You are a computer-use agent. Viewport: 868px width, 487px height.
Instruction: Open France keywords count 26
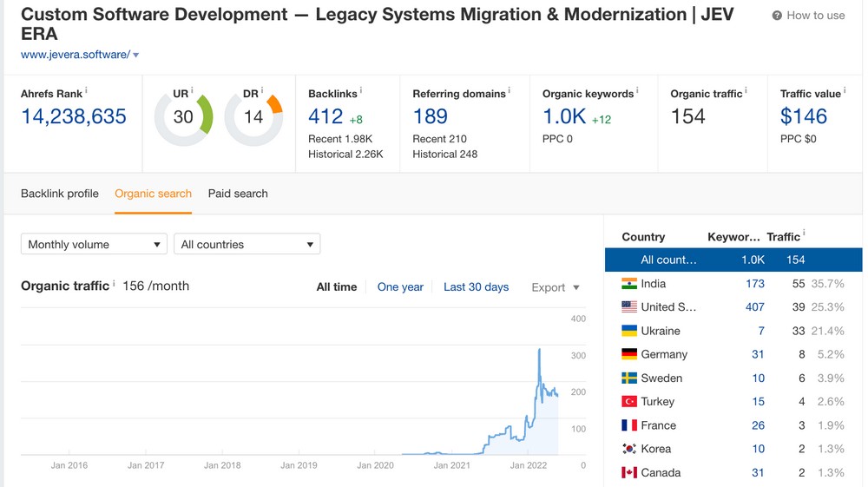point(758,425)
